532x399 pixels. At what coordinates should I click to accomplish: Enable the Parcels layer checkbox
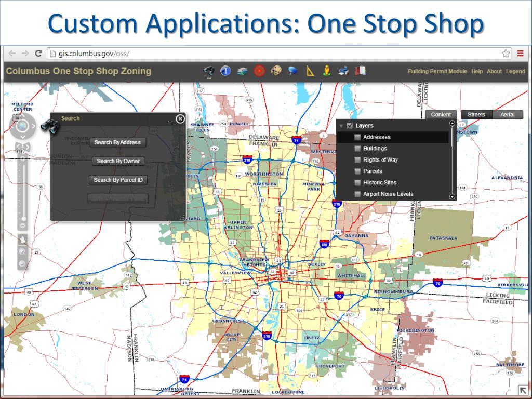[357, 171]
